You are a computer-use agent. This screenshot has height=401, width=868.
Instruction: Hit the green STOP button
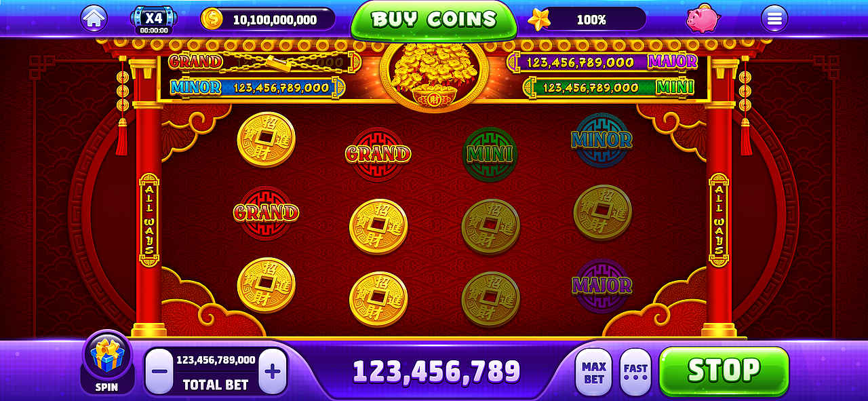(724, 371)
